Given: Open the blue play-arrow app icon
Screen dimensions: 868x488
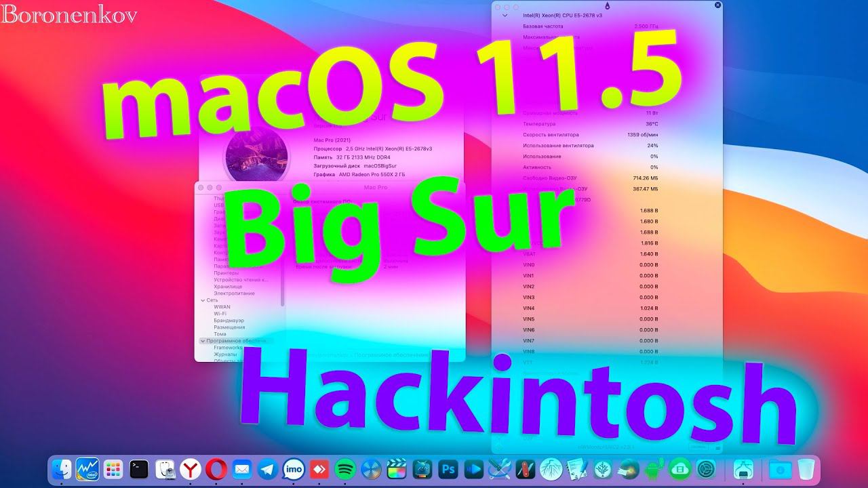Looking at the screenshot, I should [x=474, y=469].
